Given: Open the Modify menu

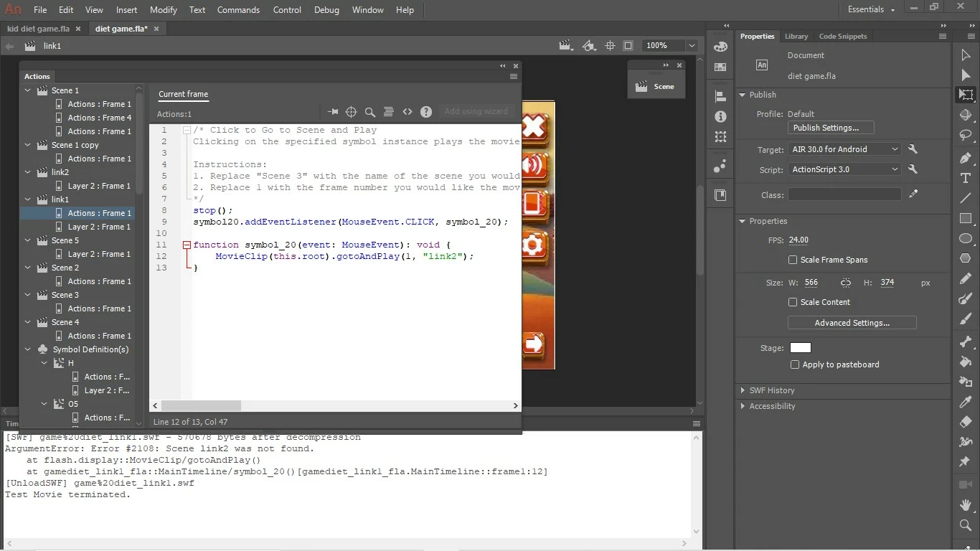Looking at the screenshot, I should [164, 10].
